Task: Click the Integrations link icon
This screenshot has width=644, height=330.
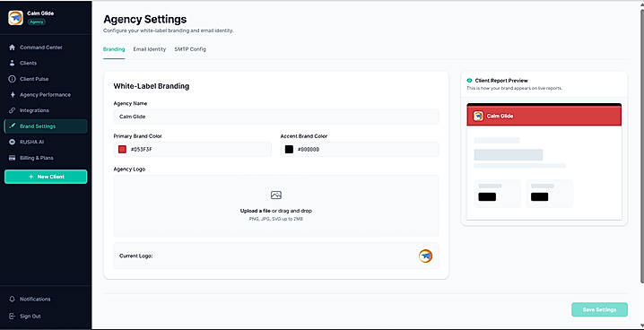Action: click(12, 110)
